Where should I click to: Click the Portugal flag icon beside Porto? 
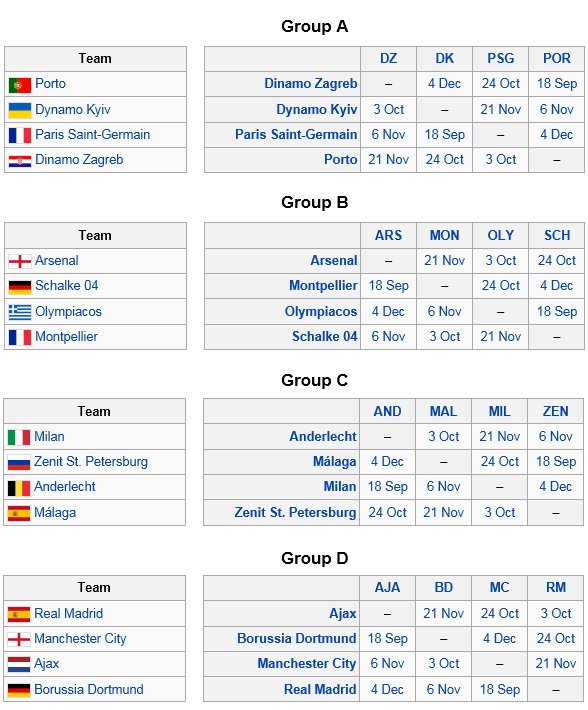point(19,85)
